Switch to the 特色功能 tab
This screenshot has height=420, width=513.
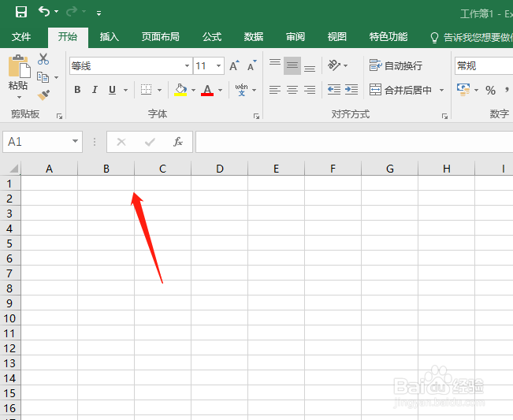(388, 36)
